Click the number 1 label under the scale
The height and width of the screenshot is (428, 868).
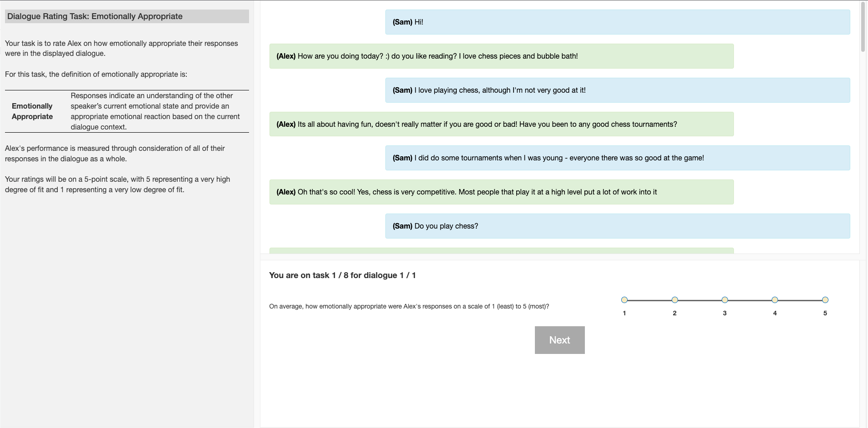click(624, 313)
